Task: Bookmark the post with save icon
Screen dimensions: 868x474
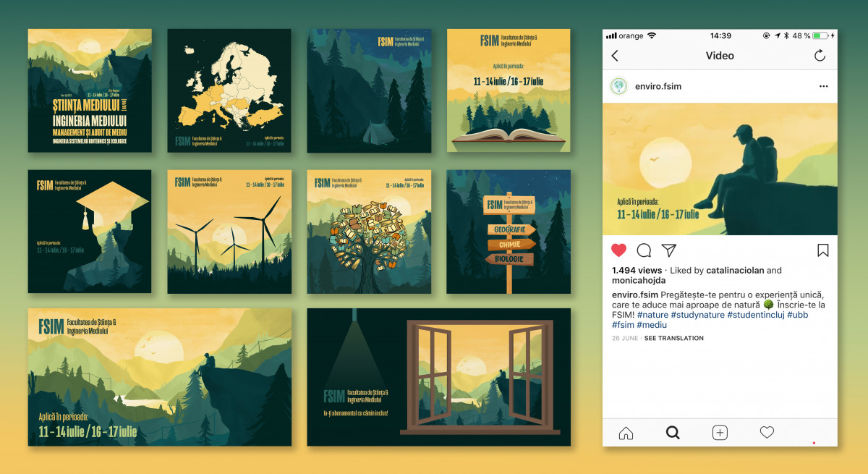Action: tap(823, 250)
